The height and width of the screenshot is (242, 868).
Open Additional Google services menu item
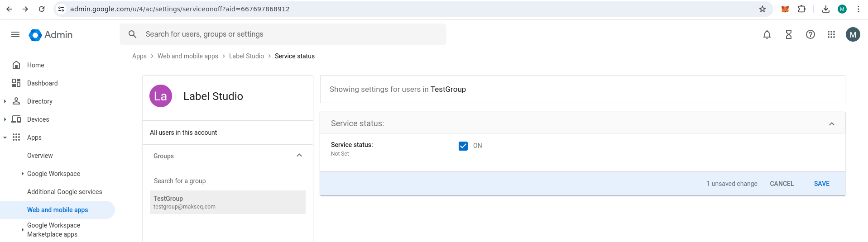coord(64,192)
